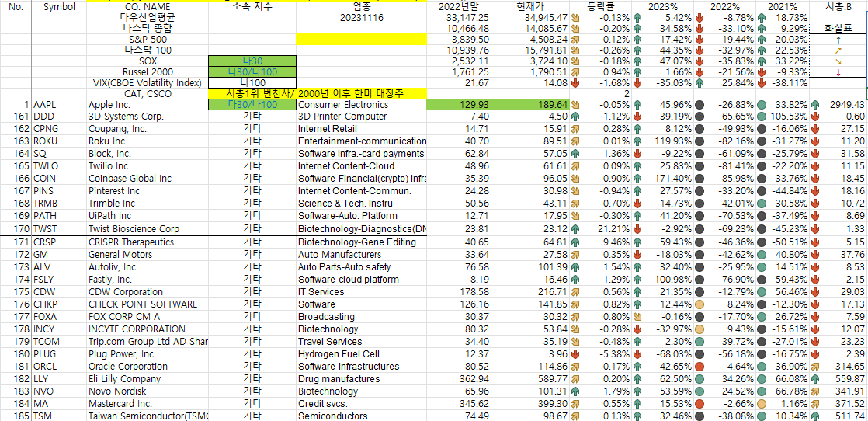The height and width of the screenshot is (421, 868).
Task: Click green circle icon beside DDD 105.53%
Action: point(761,117)
